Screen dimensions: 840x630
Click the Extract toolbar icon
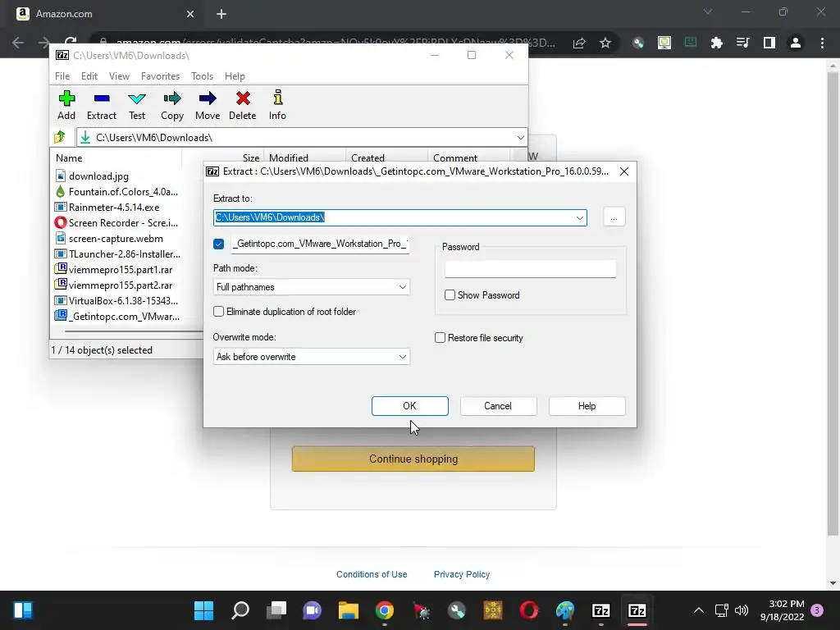coord(101,105)
